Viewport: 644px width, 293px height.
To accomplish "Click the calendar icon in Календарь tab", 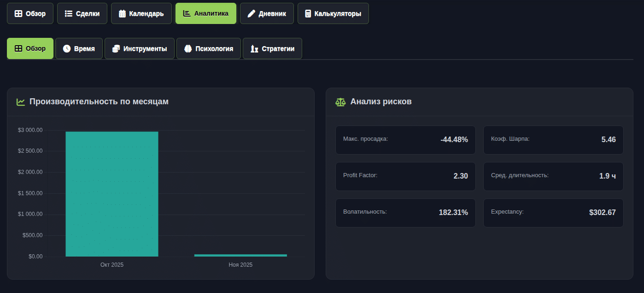I will [x=122, y=14].
